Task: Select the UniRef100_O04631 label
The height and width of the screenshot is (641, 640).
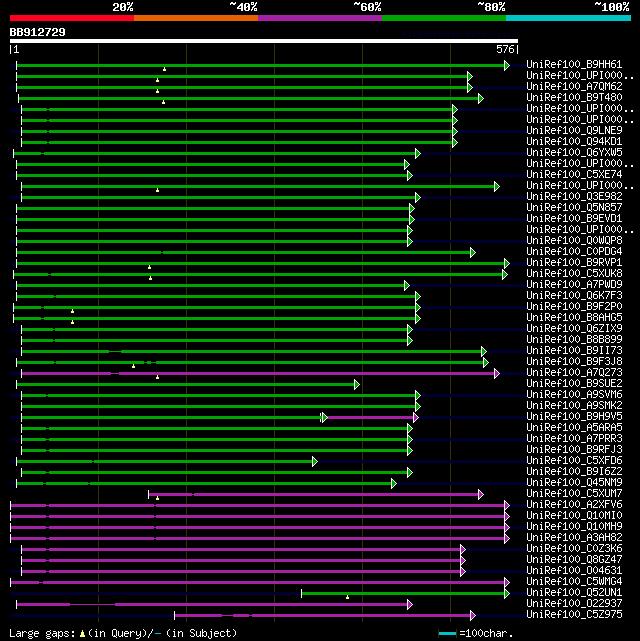Action: point(574,570)
